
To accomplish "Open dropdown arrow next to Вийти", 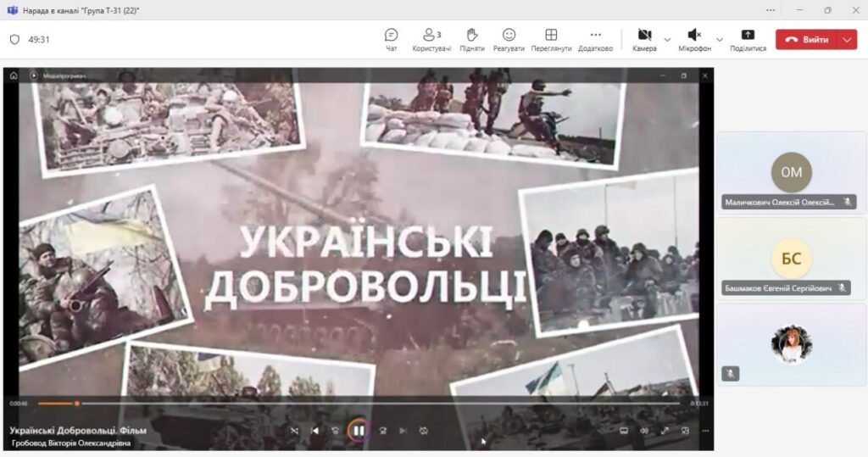I will (x=848, y=40).
